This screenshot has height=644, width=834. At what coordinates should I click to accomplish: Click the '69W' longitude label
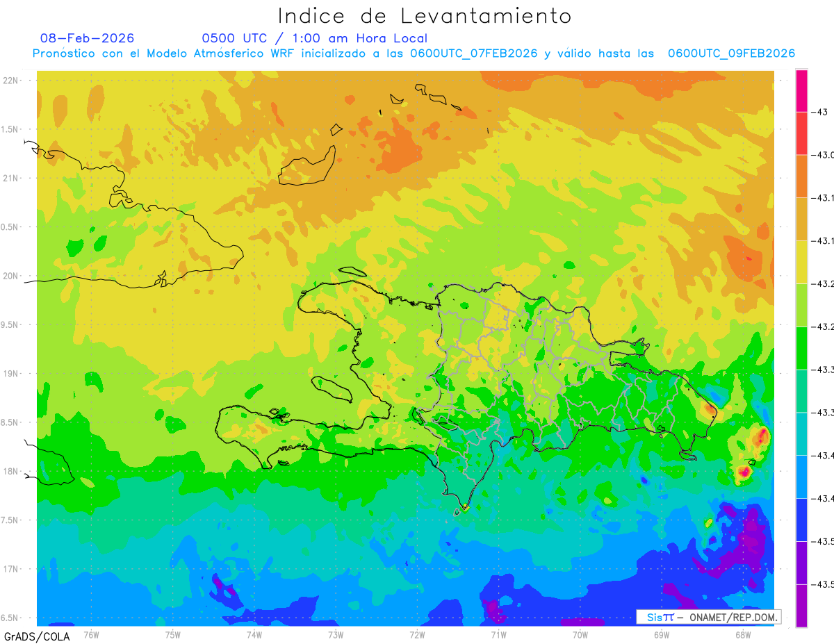[662, 634]
